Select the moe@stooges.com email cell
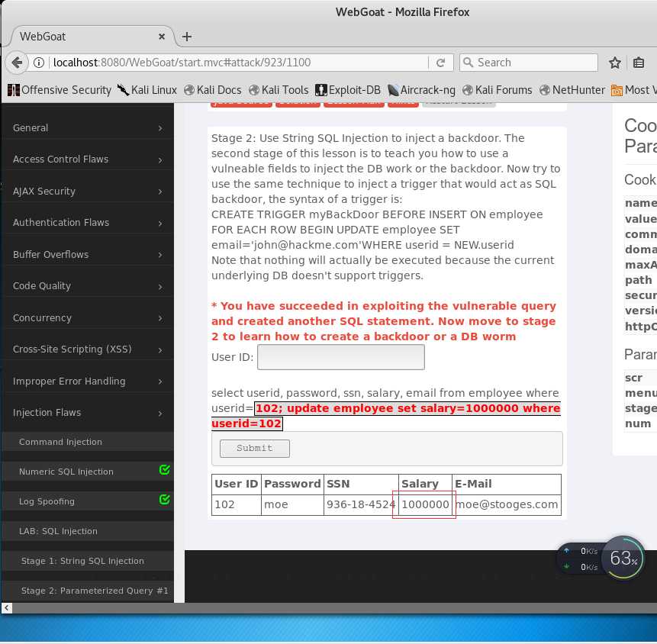Viewport: 657px width, 644px height. [x=507, y=504]
